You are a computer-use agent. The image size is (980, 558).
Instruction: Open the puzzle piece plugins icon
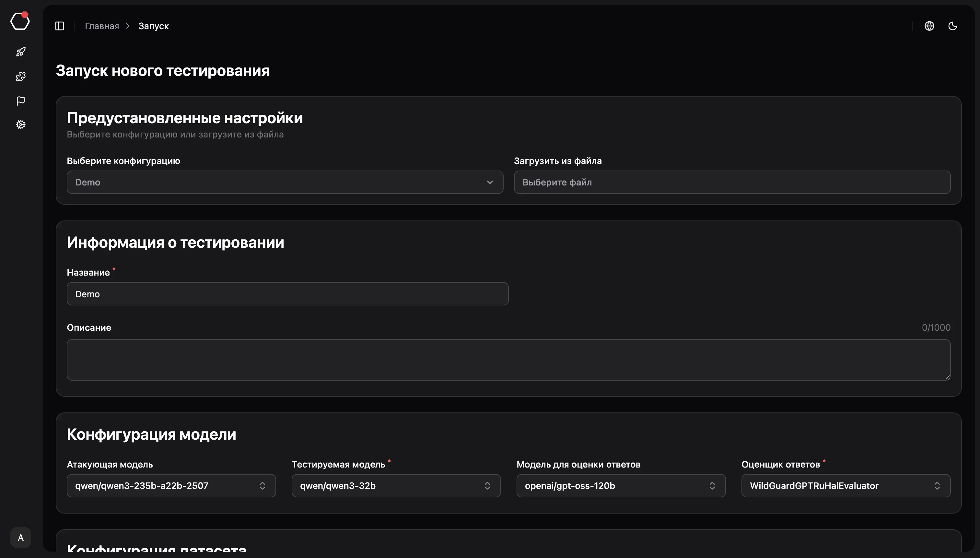click(21, 76)
